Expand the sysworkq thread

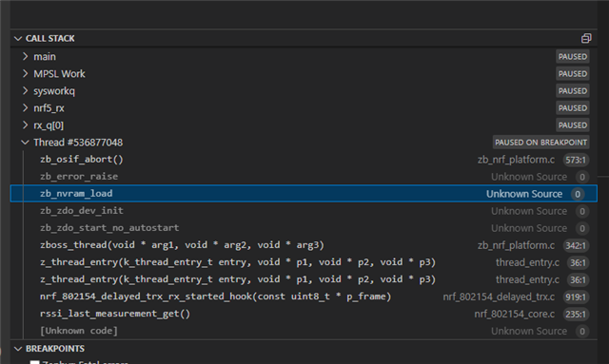point(26,90)
